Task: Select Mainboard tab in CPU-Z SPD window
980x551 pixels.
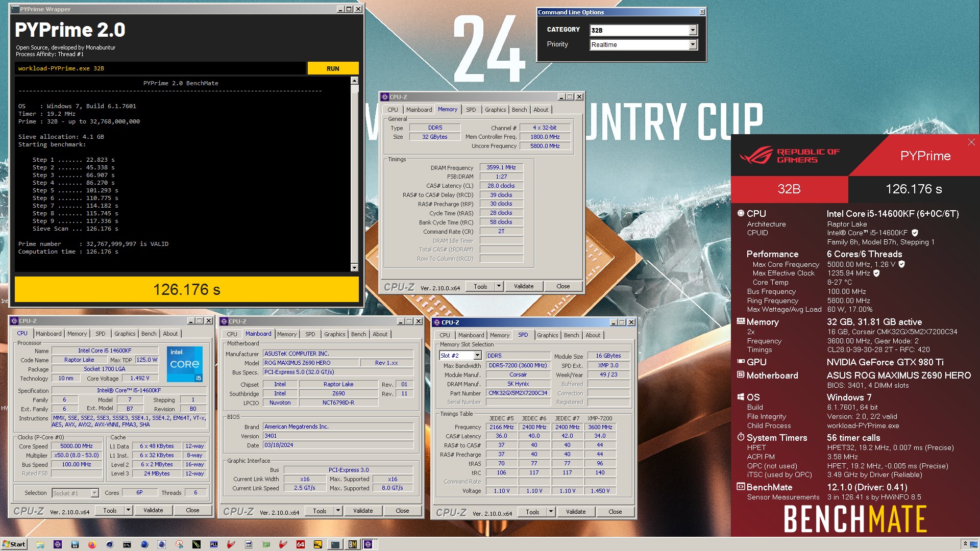Action: coord(471,335)
